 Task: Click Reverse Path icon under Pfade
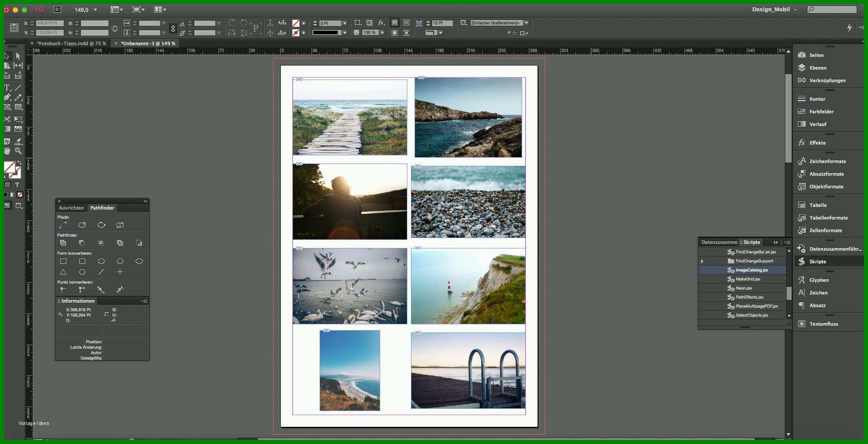[x=120, y=225]
